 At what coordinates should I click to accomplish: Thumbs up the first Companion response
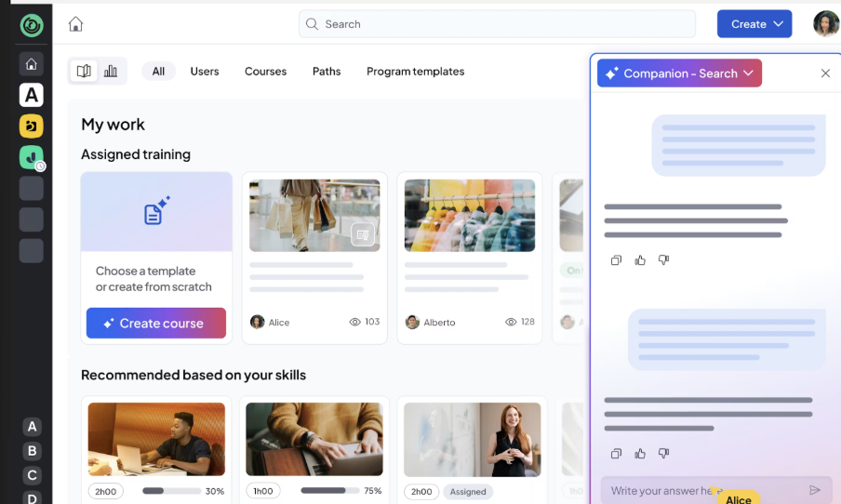click(640, 260)
